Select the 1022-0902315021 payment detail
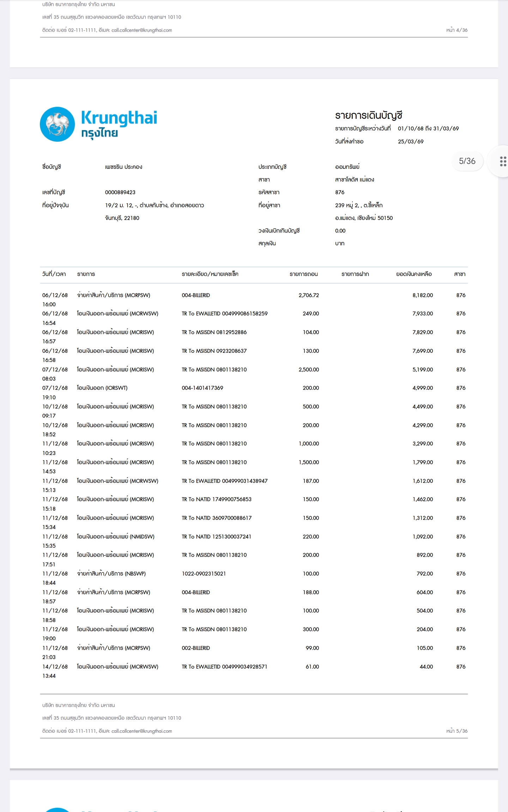 (x=204, y=574)
